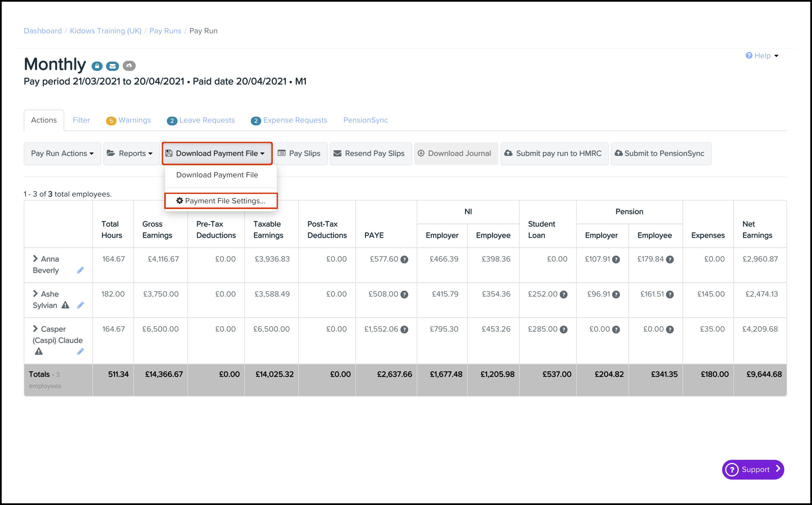Click Submit pay run to HMRC button
Viewport: 812px width, 505px height.
pos(554,153)
